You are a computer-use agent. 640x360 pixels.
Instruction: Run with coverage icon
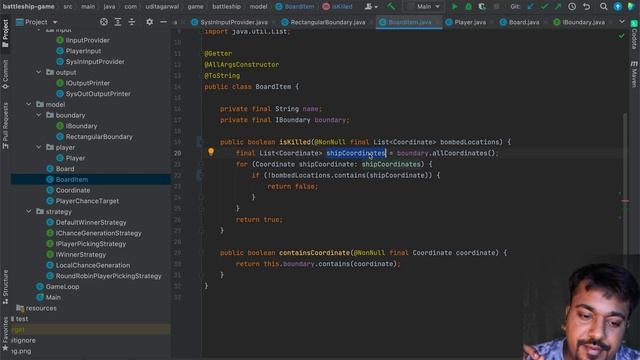[x=482, y=7]
